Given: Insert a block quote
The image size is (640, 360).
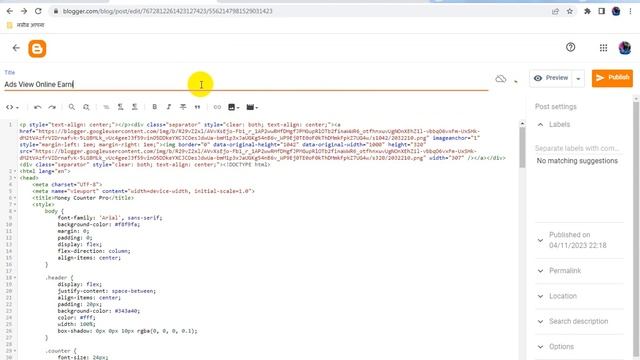Looking at the screenshot, I should point(198,107).
